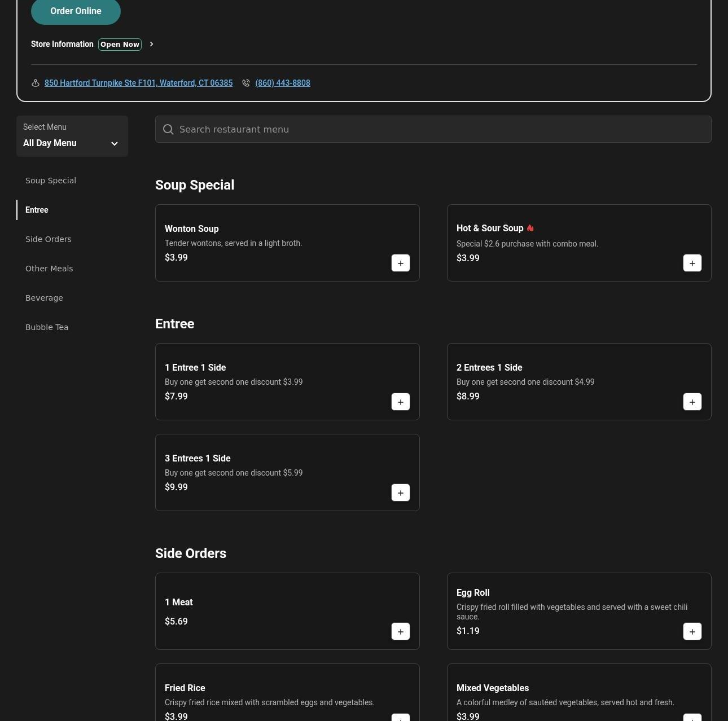Open Other Meals menu section
This screenshot has height=721, width=728.
49,269
